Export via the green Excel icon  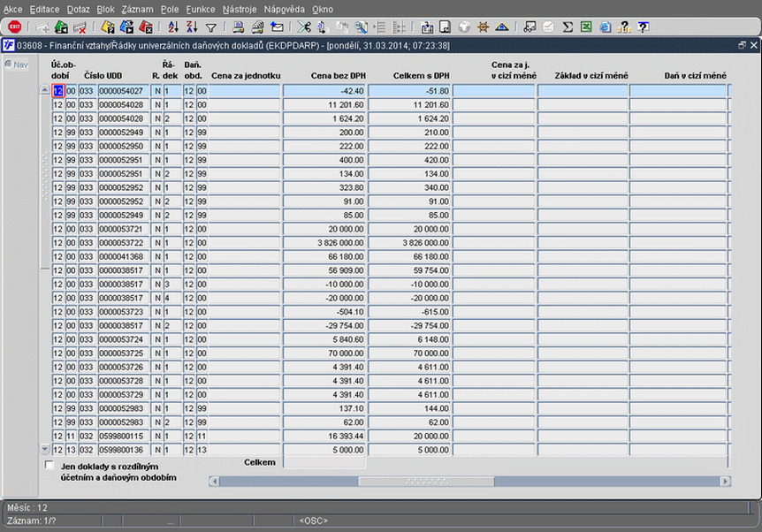point(586,27)
